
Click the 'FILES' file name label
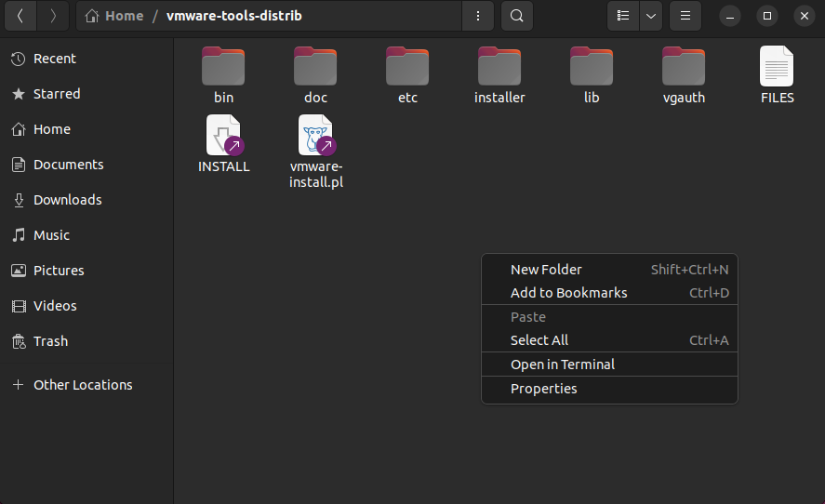click(x=778, y=98)
